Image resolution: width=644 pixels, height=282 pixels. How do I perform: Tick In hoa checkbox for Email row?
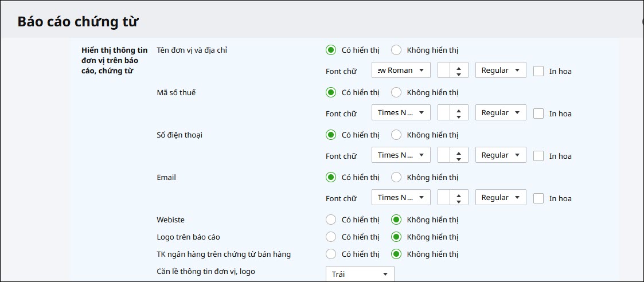538,198
